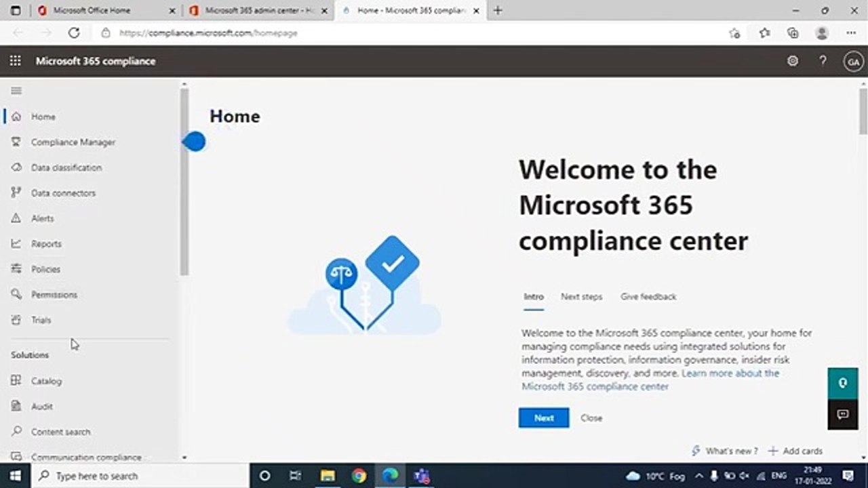Click the sidebar navigation scrollbar
The height and width of the screenshot is (488, 868).
pos(184,183)
